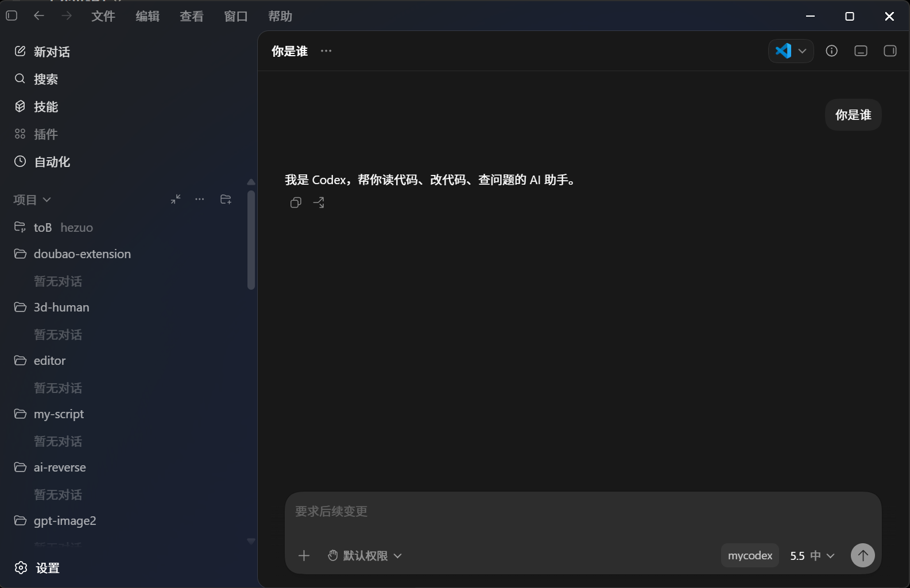Click 暂无对话 under doubao-extension

(x=58, y=281)
